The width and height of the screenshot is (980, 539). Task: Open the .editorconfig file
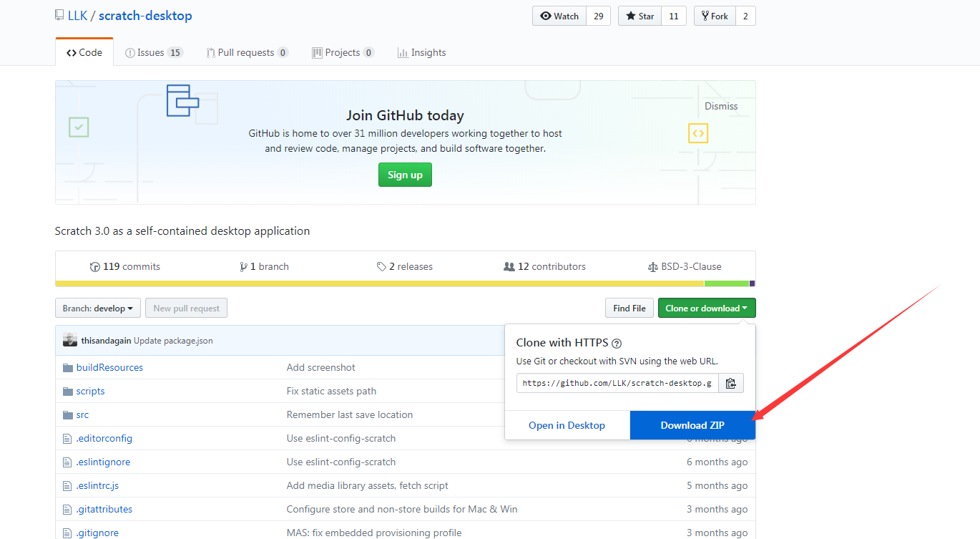[x=104, y=438]
